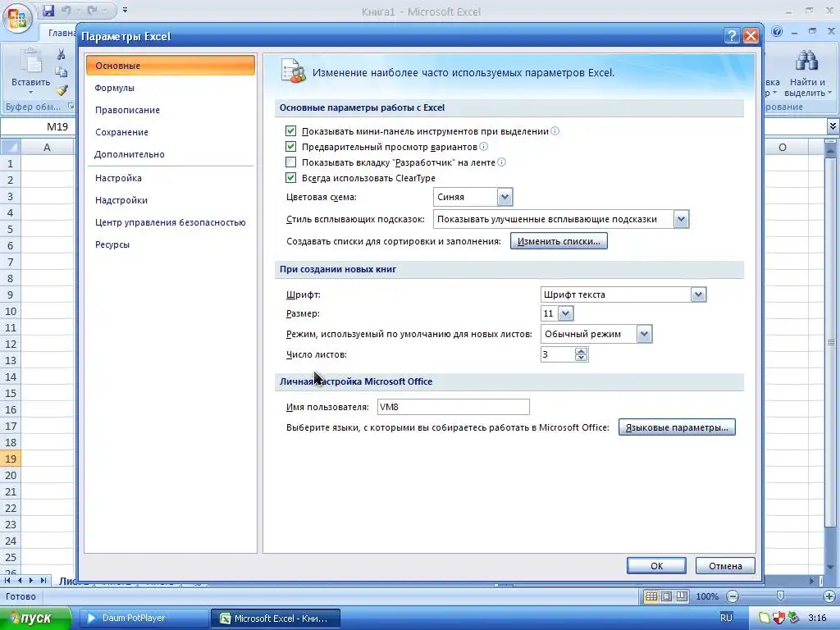Click the zoom slider handle in status bar
Image resolution: width=840 pixels, height=630 pixels.
pyautogui.click(x=781, y=596)
